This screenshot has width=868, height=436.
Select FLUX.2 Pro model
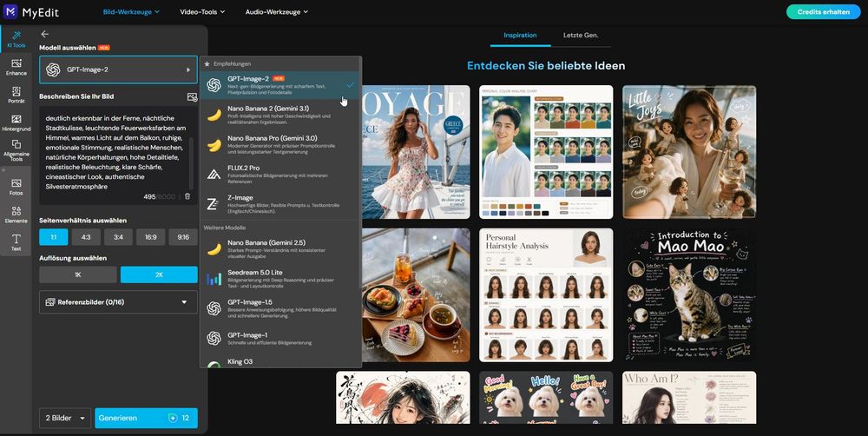(280, 175)
